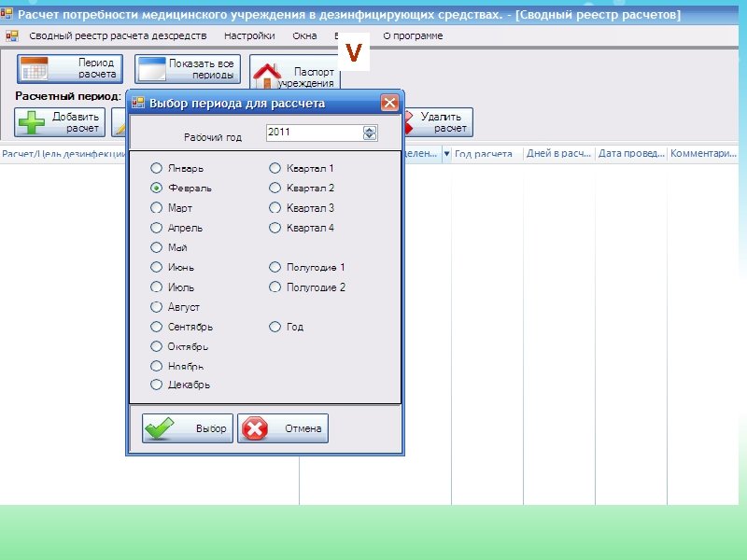This screenshot has width=747, height=560.
Task: Select the Сентябрь radio button
Action: [156, 327]
